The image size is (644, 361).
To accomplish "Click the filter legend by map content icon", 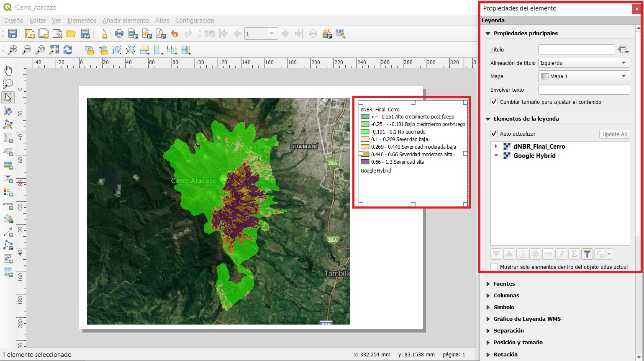I will pos(587,254).
